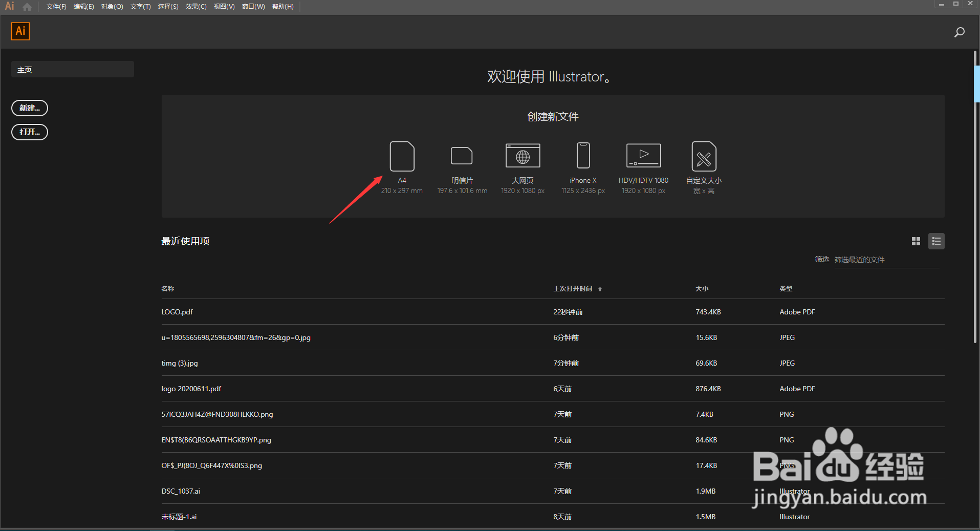Image resolution: width=980 pixels, height=531 pixels.
Task: Open recent file timg (3).jpg
Action: (x=180, y=363)
